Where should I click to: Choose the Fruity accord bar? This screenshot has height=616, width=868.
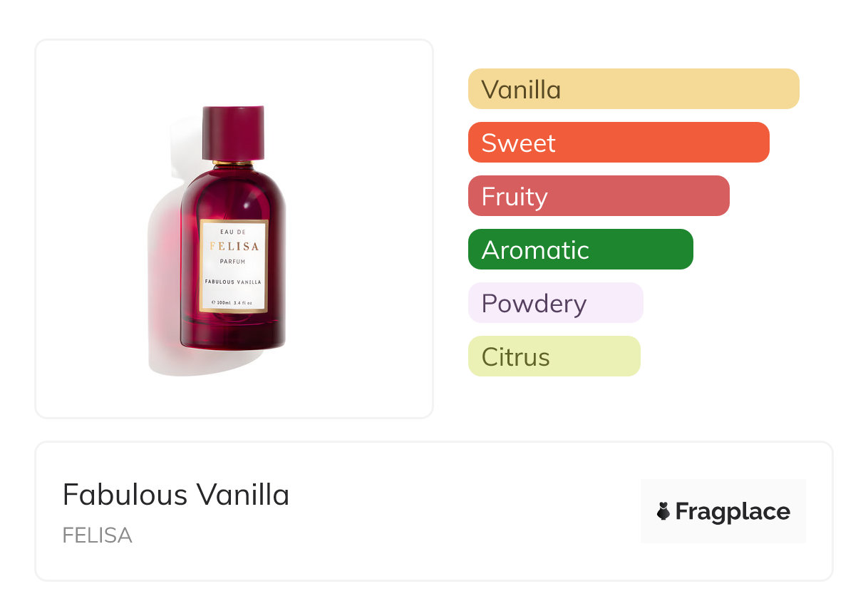point(598,196)
